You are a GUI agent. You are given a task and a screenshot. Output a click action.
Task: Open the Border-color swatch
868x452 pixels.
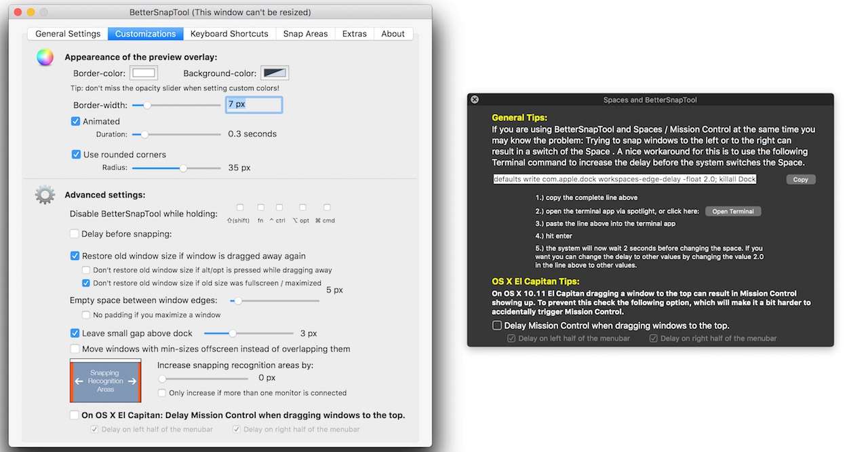tap(144, 73)
